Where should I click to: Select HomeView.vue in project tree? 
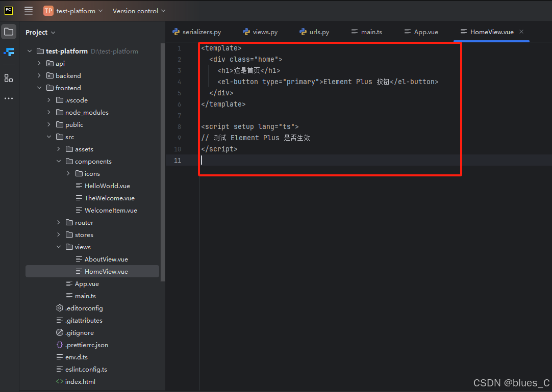point(92,271)
